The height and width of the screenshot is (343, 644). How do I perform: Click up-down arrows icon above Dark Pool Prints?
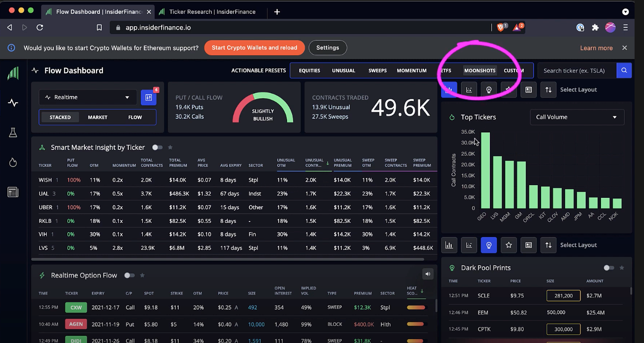point(548,245)
